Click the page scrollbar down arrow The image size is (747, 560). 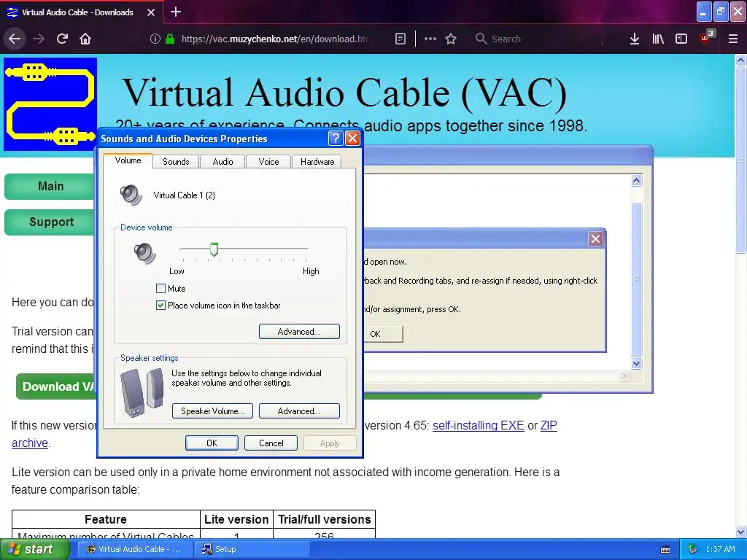tap(740, 532)
